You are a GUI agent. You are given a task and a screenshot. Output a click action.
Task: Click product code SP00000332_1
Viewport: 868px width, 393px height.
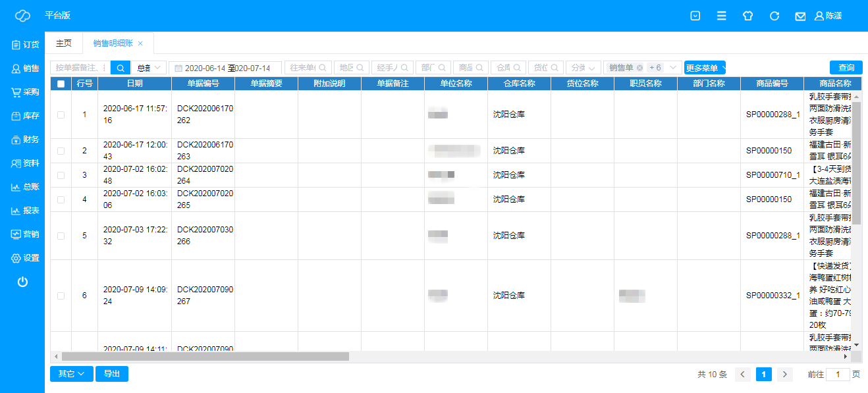point(773,296)
